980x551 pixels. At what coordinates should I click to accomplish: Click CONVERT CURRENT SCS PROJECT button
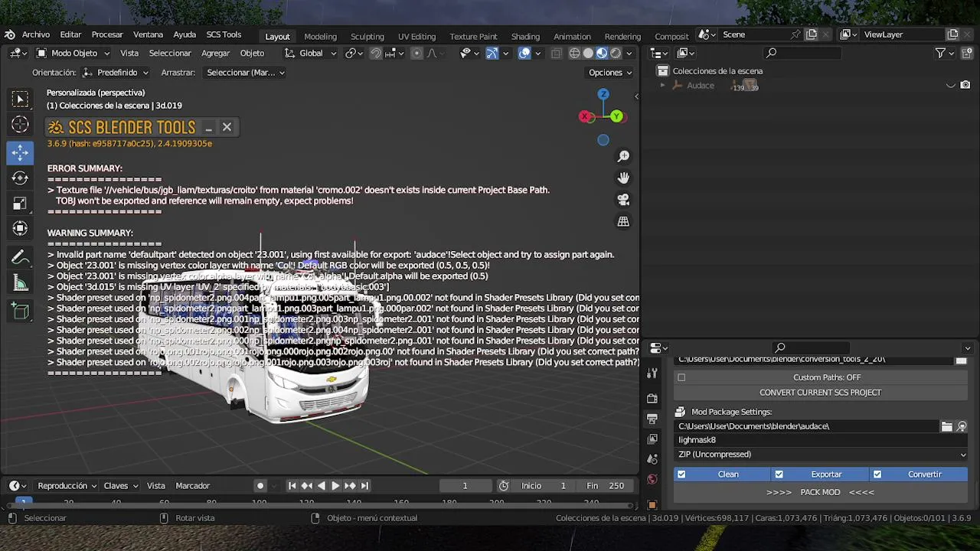coord(821,393)
